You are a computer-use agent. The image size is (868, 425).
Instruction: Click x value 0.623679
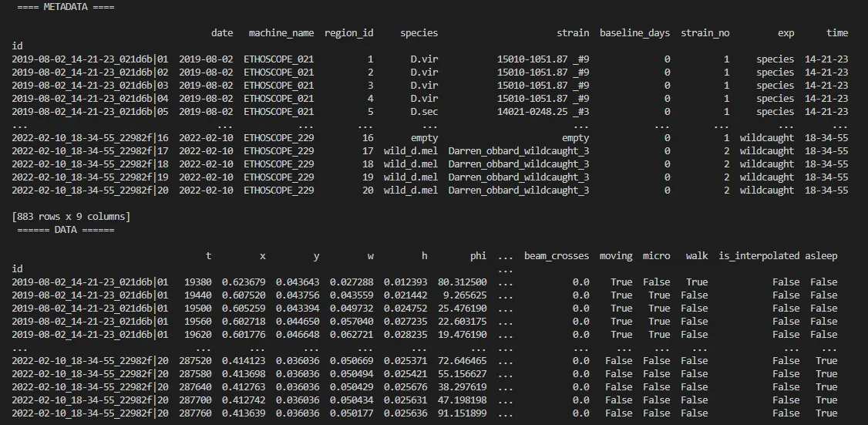(x=244, y=282)
